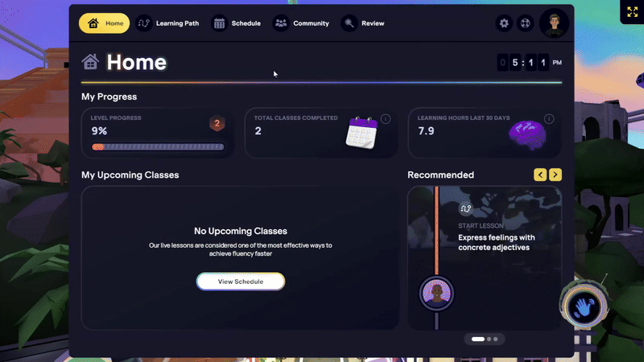Go to the Community tab
The width and height of the screenshot is (644, 362).
[301, 23]
